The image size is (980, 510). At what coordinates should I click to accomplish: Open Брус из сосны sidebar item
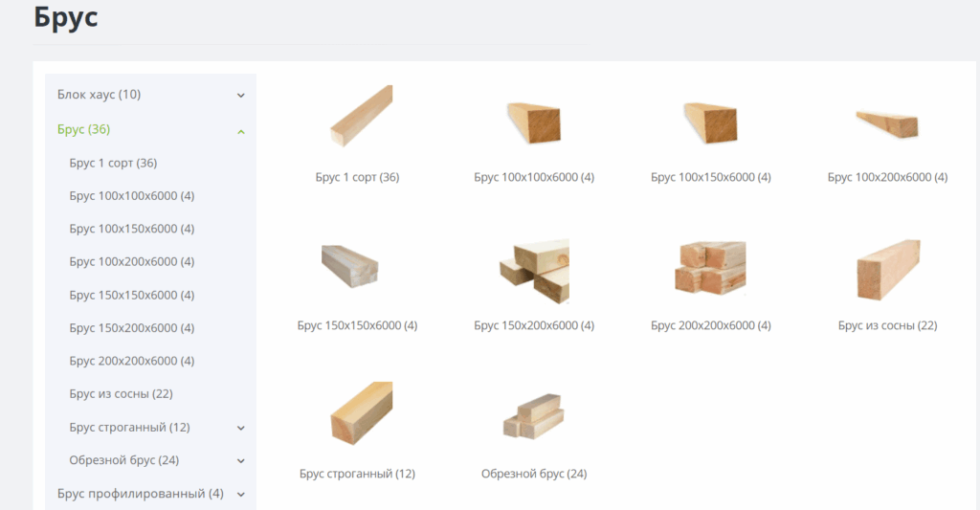point(121,393)
